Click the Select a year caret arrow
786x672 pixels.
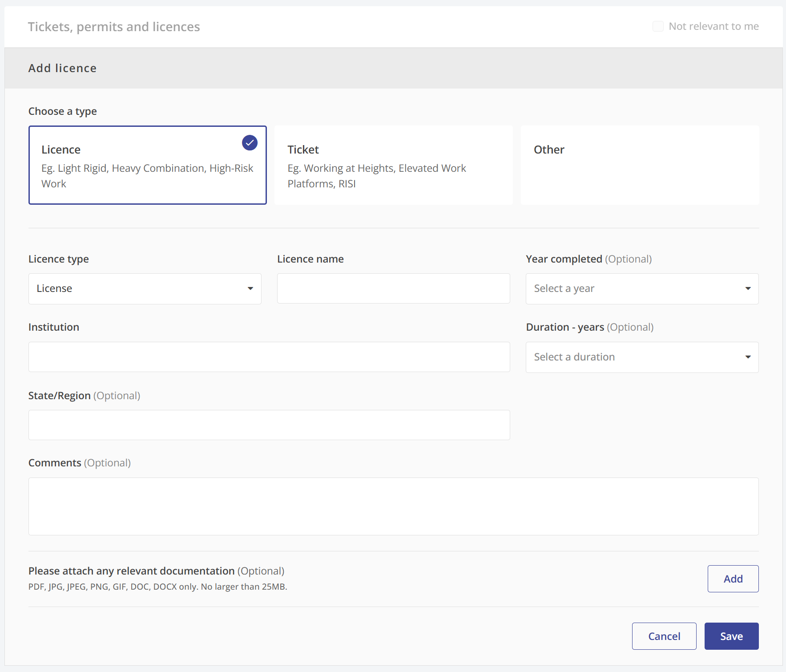point(748,289)
